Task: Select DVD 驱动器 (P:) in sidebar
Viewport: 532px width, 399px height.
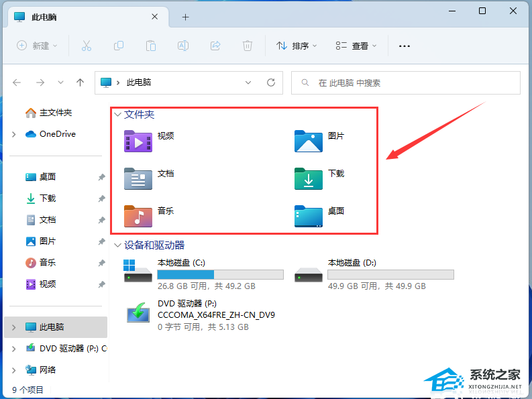Action: tap(66, 349)
